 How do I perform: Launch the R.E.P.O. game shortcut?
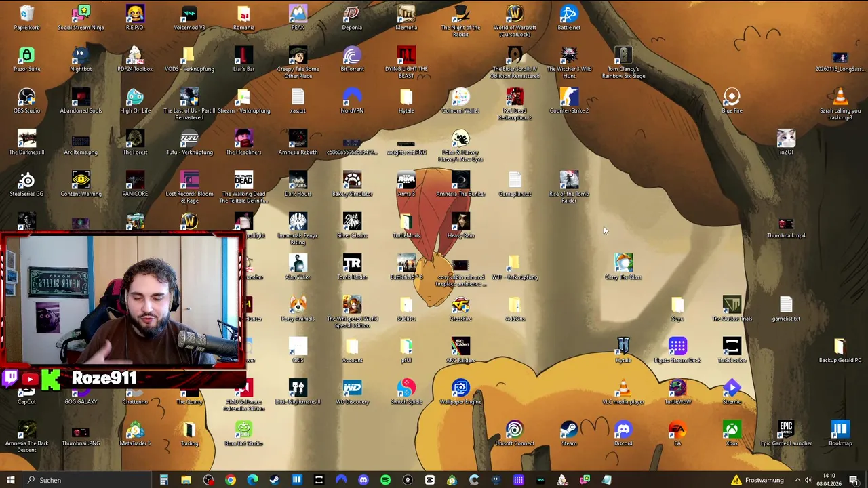coord(135,18)
